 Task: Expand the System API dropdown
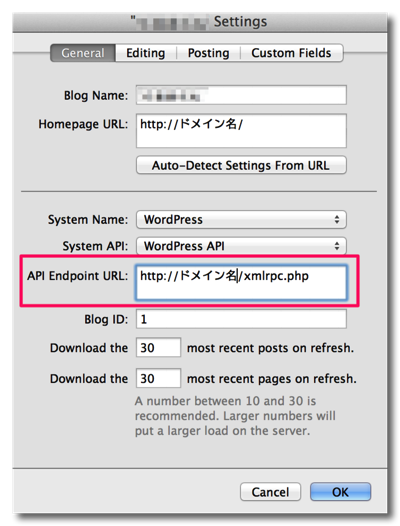(241, 246)
